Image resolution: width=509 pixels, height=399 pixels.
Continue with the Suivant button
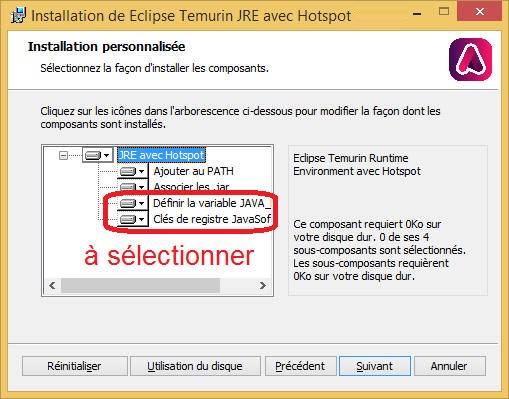[x=375, y=366]
